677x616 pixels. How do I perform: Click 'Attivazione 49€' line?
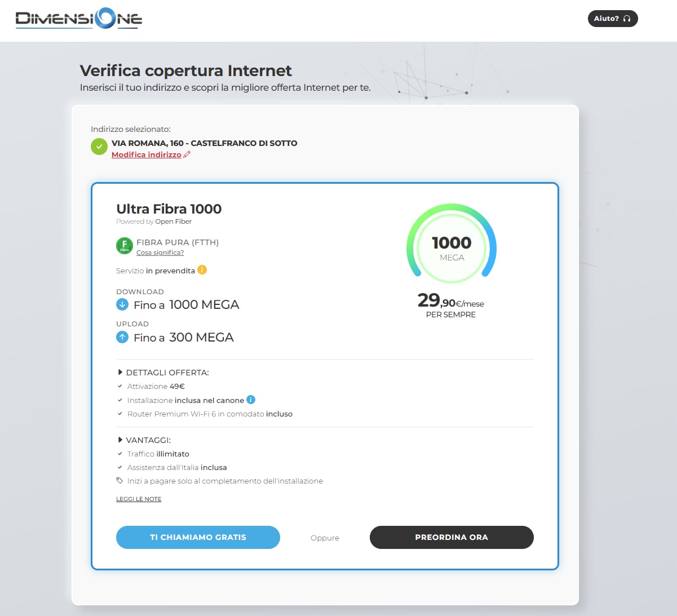pos(156,386)
